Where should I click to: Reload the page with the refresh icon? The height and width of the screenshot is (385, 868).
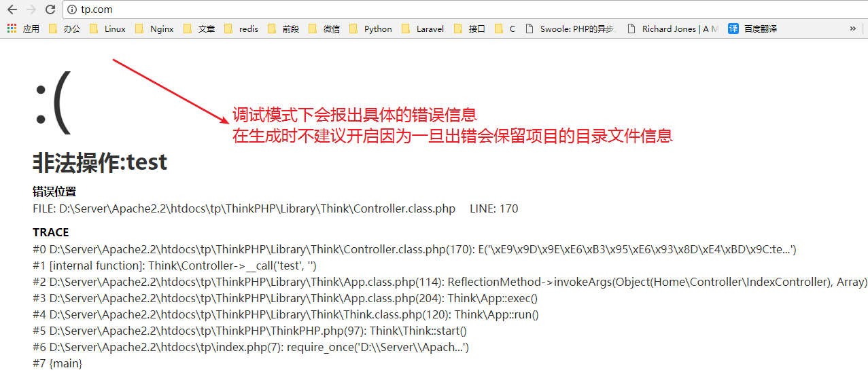(x=50, y=10)
